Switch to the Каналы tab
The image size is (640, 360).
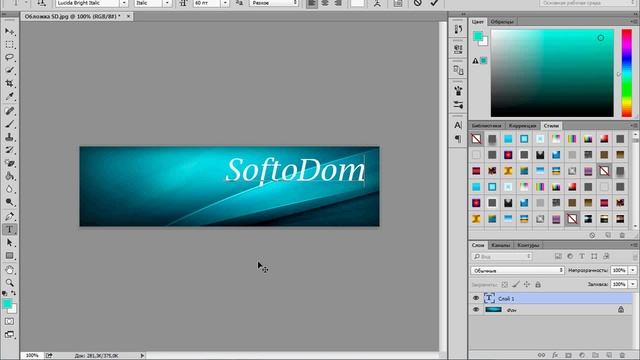501,245
